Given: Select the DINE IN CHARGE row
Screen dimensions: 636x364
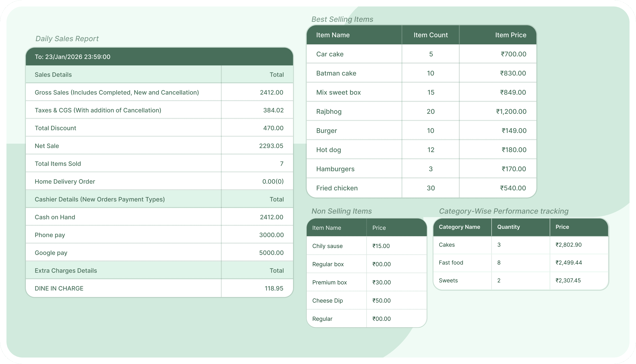Looking at the screenshot, I should coord(59,288).
